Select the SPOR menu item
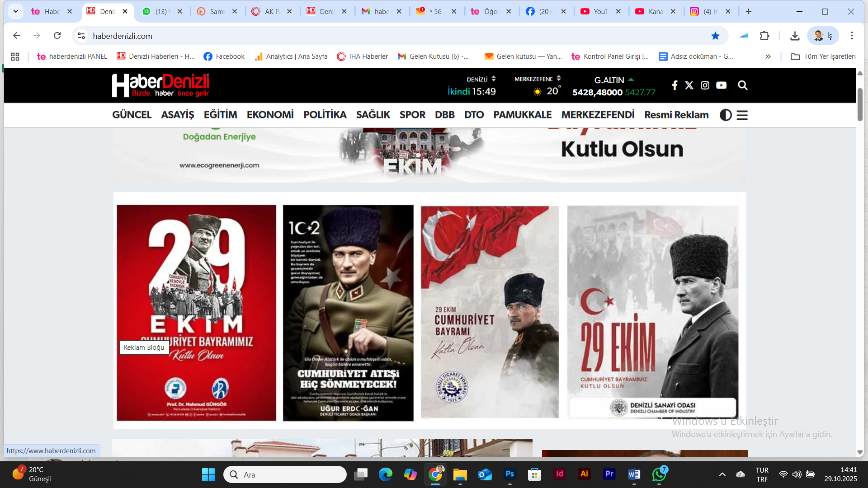This screenshot has width=868, height=488. coord(412,115)
